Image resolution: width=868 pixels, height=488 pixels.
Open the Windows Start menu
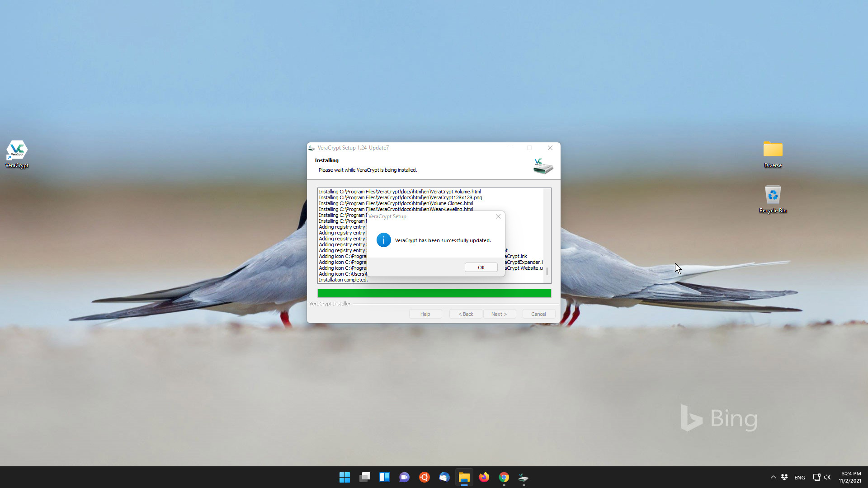click(x=344, y=477)
